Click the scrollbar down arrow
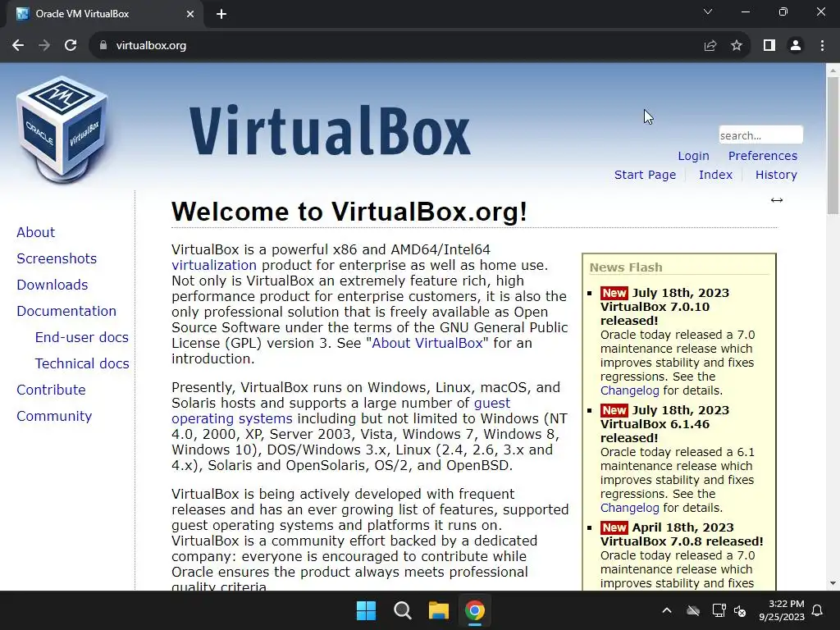This screenshot has height=630, width=840. (x=833, y=583)
